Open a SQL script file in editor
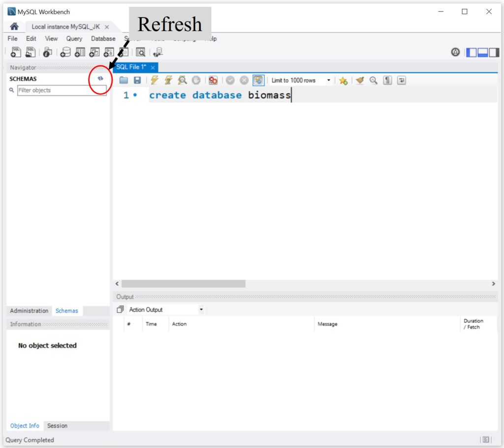 124,81
